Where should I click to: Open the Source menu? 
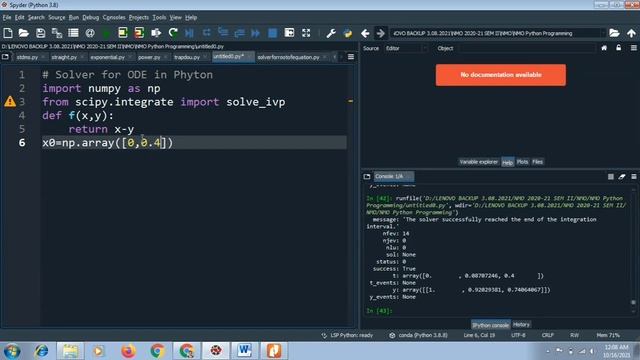click(57, 18)
